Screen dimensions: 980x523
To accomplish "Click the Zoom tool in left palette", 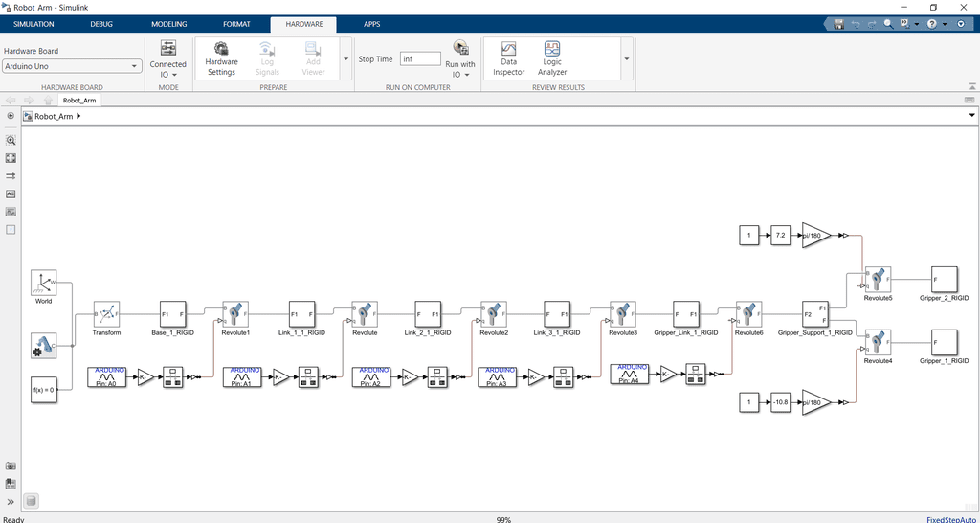I will [x=11, y=140].
